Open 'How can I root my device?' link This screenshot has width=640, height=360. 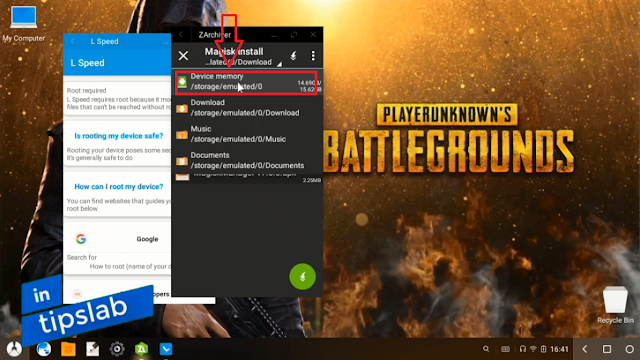(x=118, y=187)
